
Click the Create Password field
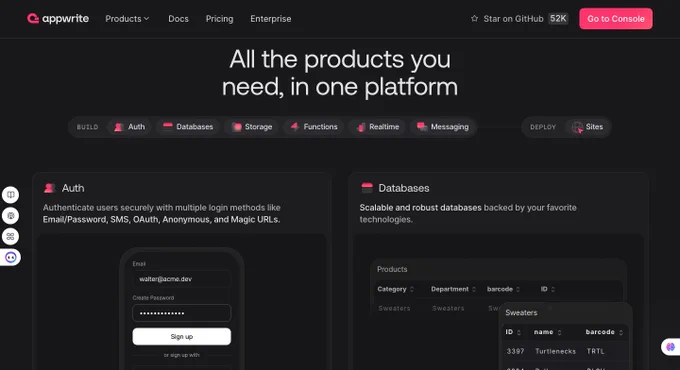[182, 313]
